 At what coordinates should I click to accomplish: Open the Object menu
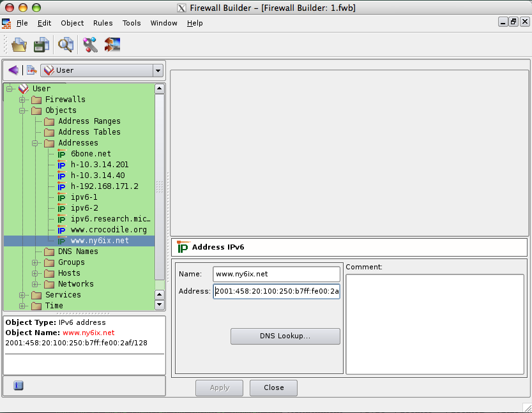72,23
